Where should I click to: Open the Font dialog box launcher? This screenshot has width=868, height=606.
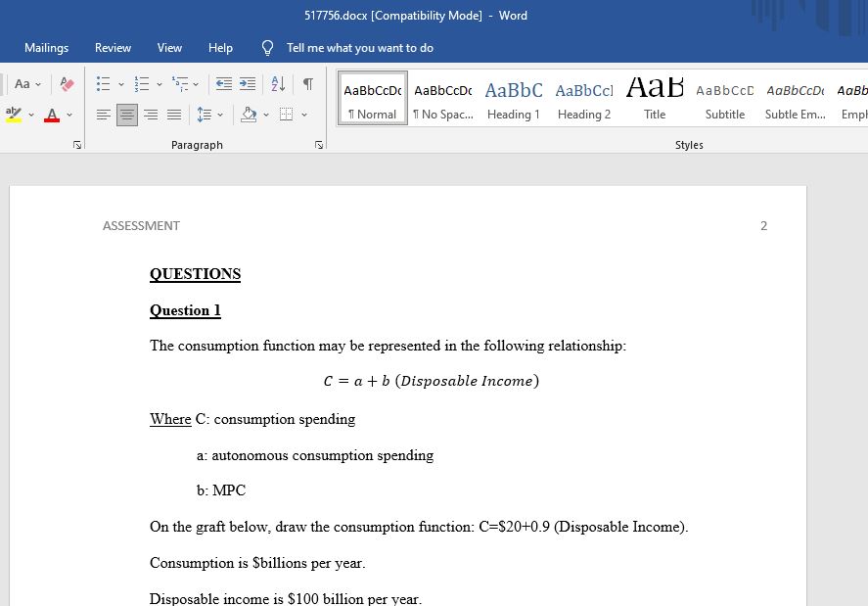77,145
